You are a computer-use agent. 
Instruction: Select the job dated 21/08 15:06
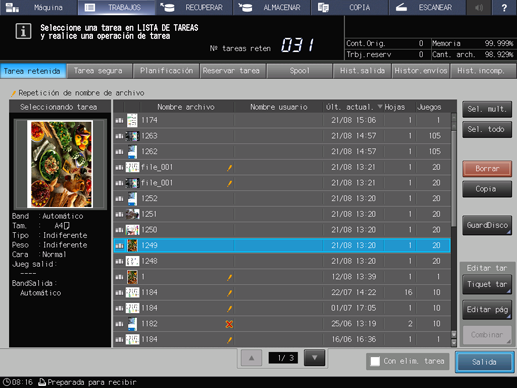pos(282,120)
